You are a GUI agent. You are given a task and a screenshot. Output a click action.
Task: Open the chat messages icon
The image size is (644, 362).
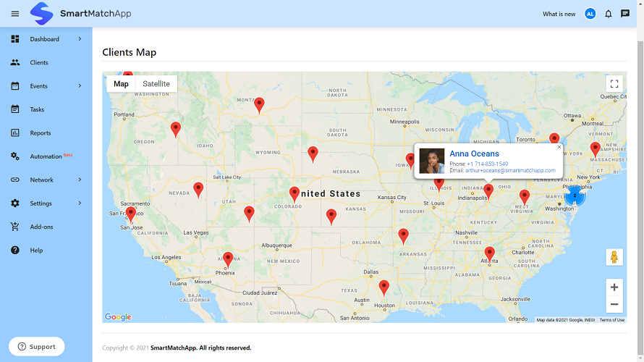click(x=625, y=14)
